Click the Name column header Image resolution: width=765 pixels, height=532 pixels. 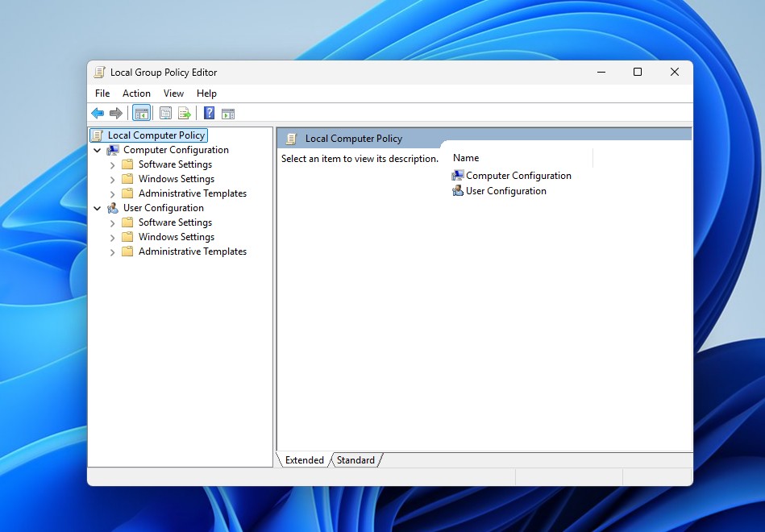466,157
